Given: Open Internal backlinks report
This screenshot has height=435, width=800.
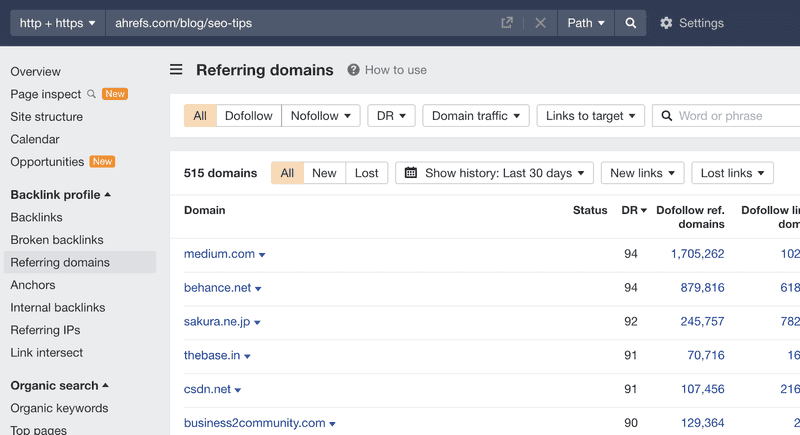Looking at the screenshot, I should click(x=58, y=308).
